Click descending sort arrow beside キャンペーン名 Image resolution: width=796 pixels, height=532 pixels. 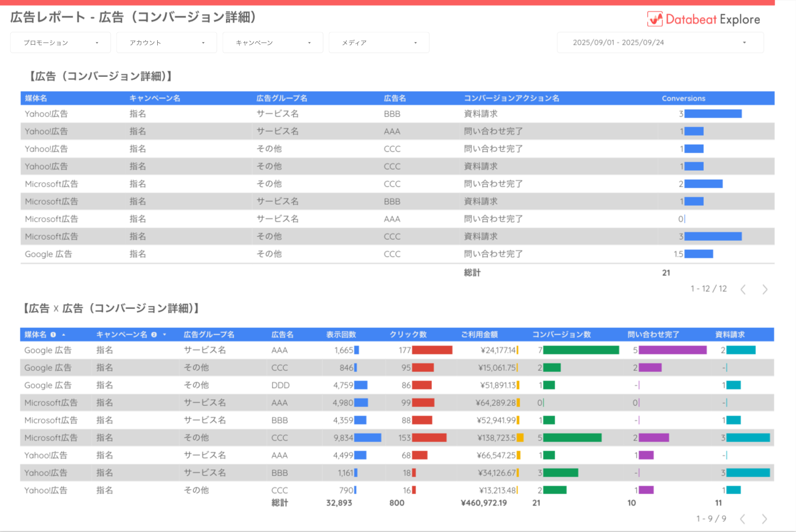165,335
